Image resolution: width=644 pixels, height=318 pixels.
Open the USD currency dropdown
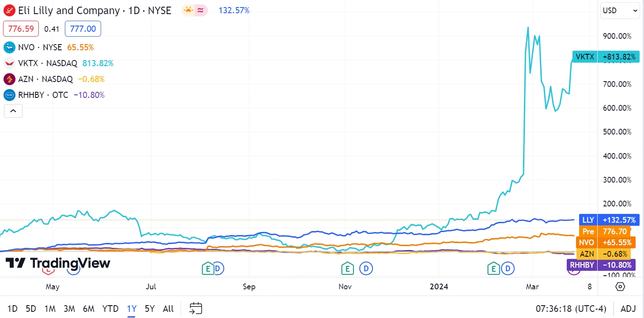[620, 11]
